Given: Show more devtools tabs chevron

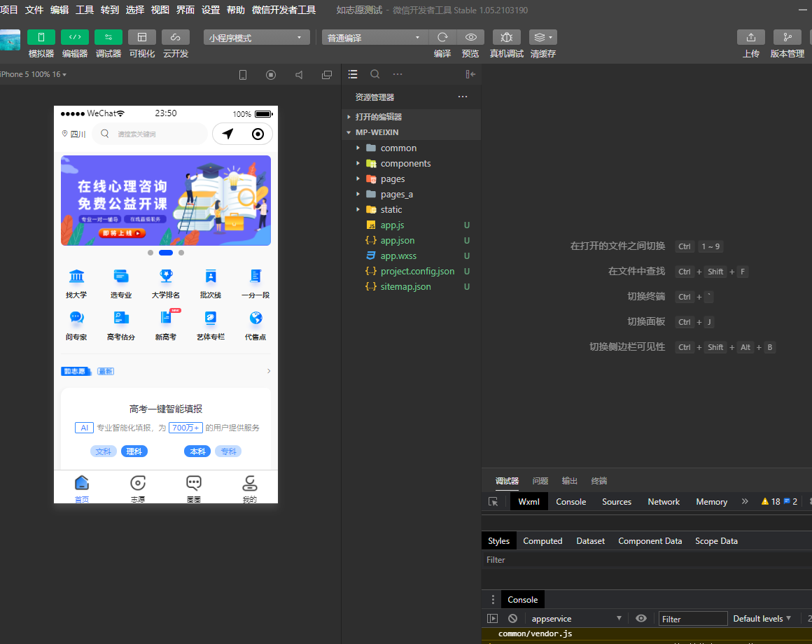Looking at the screenshot, I should (x=745, y=502).
